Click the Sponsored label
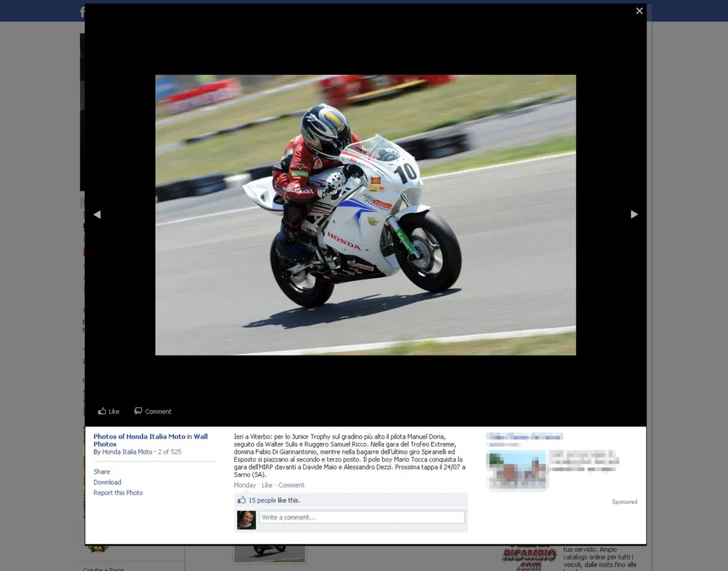This screenshot has height=571, width=728. pos(624,502)
